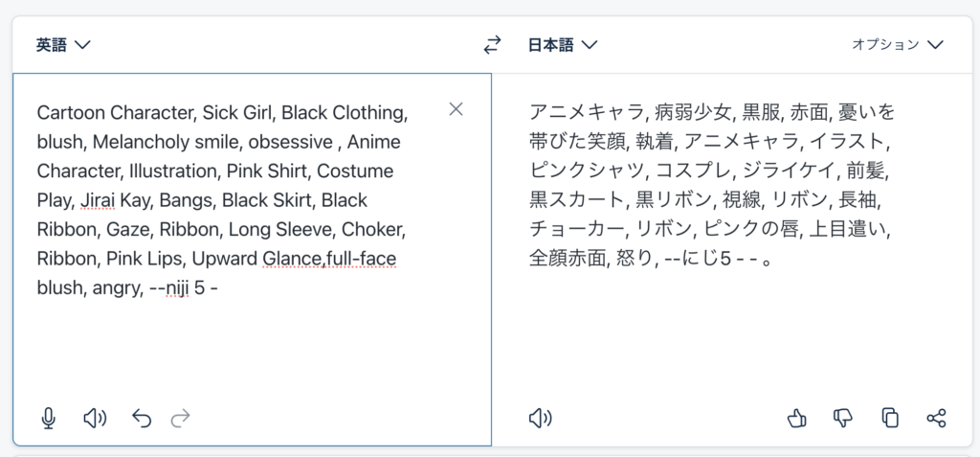Play audio of the Japanese translation
Screen dimensions: 980x457
tap(541, 418)
